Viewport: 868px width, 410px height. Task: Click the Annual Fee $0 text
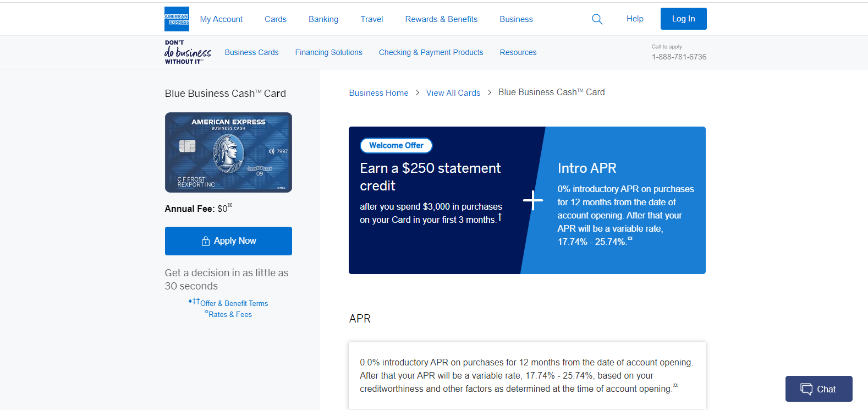tap(198, 209)
